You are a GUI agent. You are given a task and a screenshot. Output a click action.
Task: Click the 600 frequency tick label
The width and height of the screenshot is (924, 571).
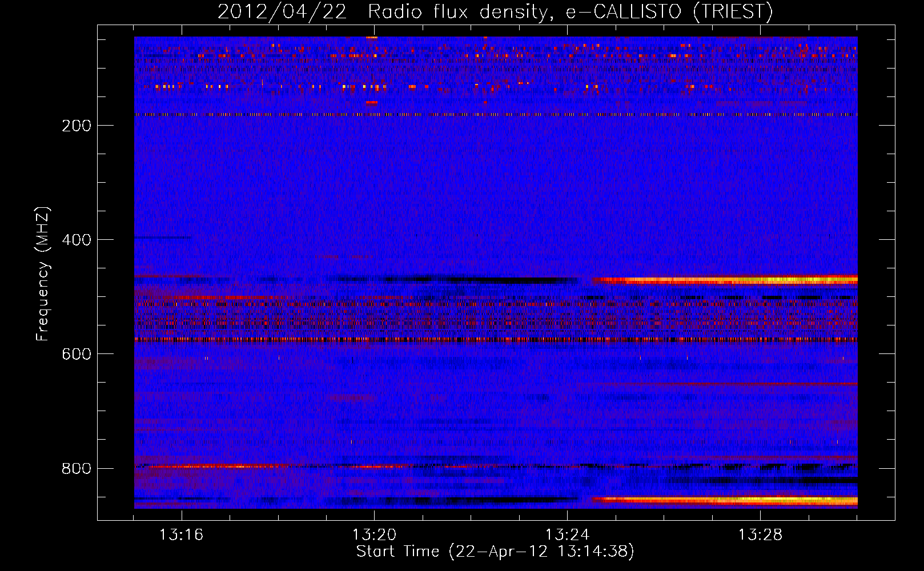click(x=77, y=354)
